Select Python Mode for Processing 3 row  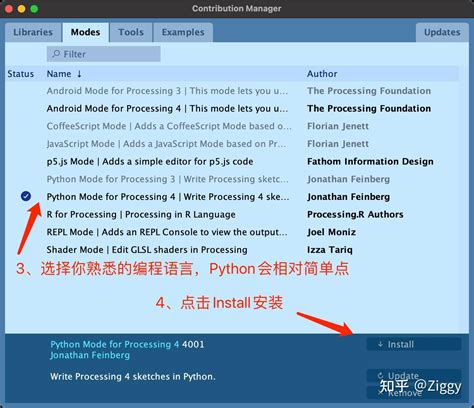(233, 179)
